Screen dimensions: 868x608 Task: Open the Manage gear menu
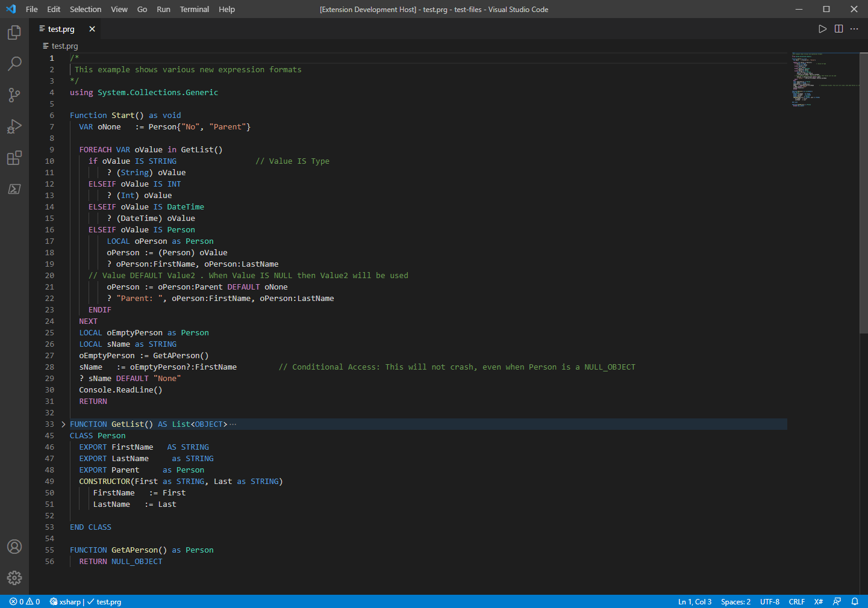(14, 578)
